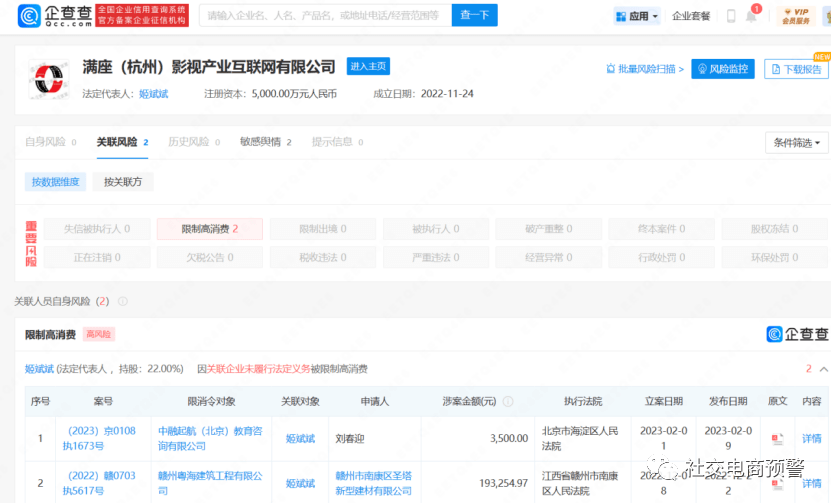The width and height of the screenshot is (831, 504).
Task: Open the notification bell icon
Action: (x=751, y=16)
